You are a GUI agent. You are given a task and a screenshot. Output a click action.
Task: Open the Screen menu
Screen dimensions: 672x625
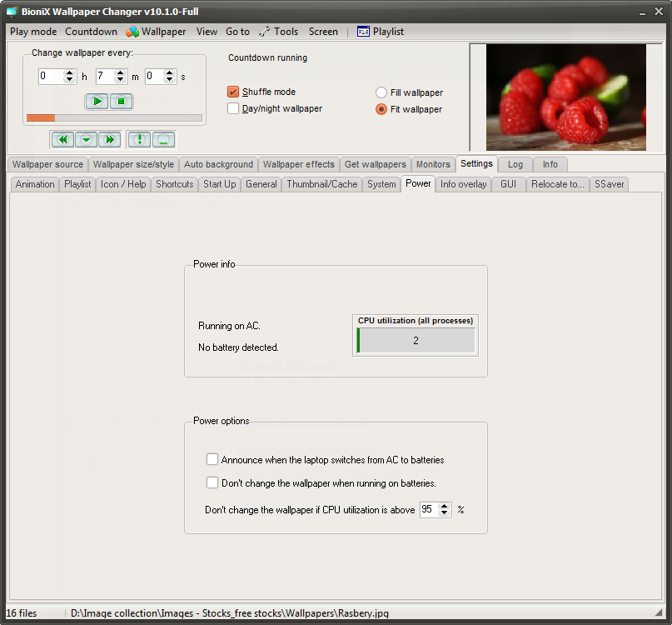click(324, 32)
